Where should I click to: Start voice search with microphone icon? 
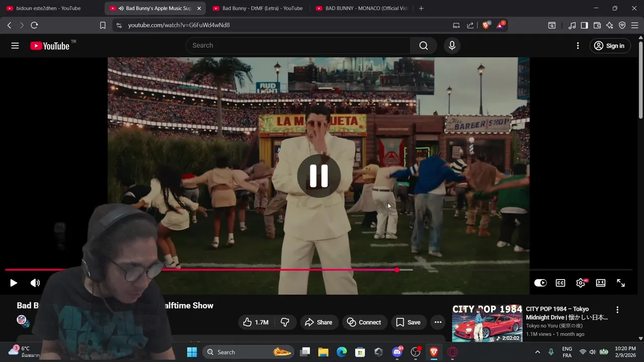[x=452, y=46]
